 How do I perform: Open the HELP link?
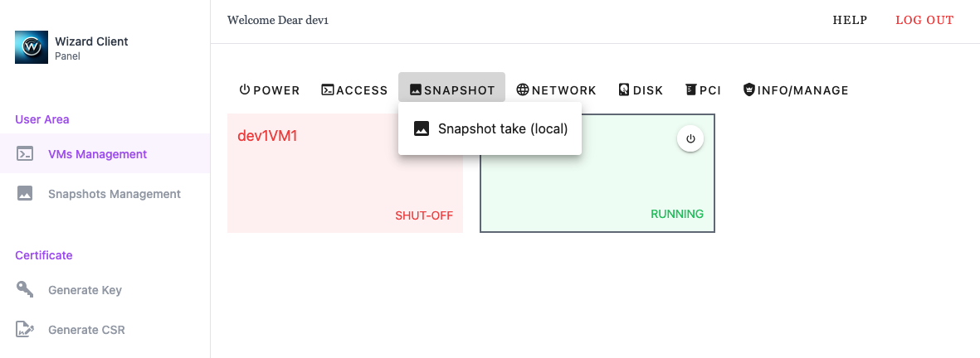(x=850, y=21)
